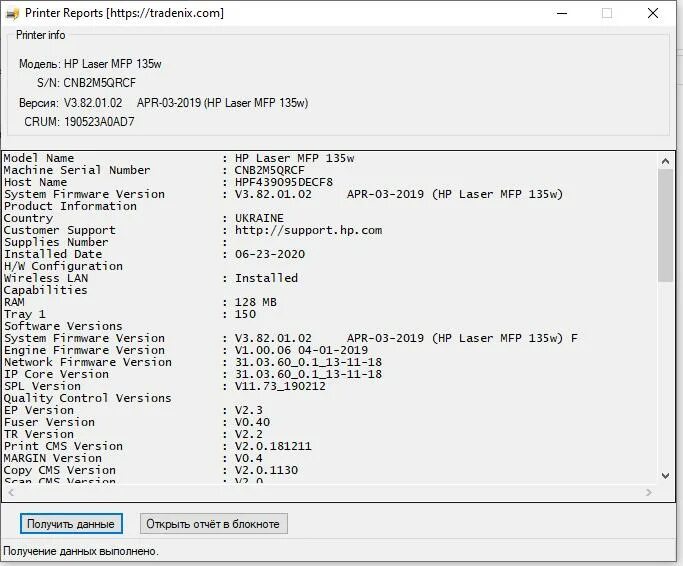Click the country value 'UKRAINE'
683x566 pixels.
(259, 218)
